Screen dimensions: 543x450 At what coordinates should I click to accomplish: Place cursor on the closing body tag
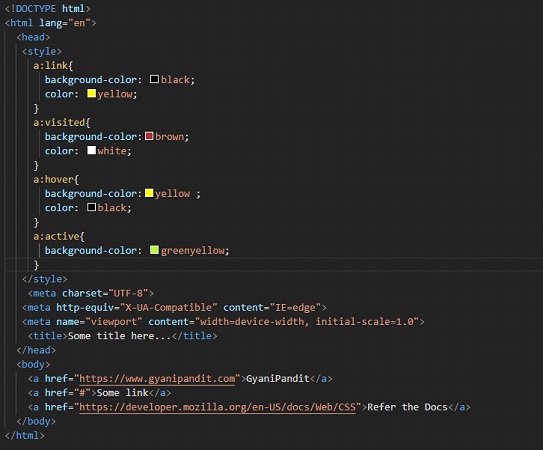pos(36,421)
